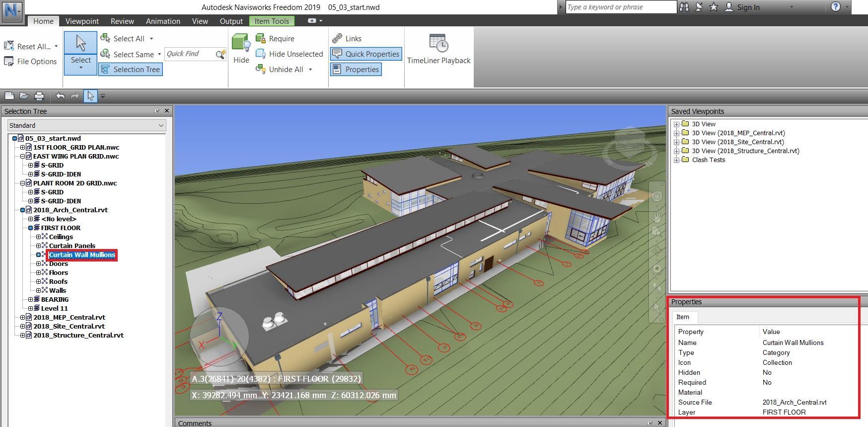The image size is (868, 427).
Task: Click the Select Same icon
Action: point(105,54)
